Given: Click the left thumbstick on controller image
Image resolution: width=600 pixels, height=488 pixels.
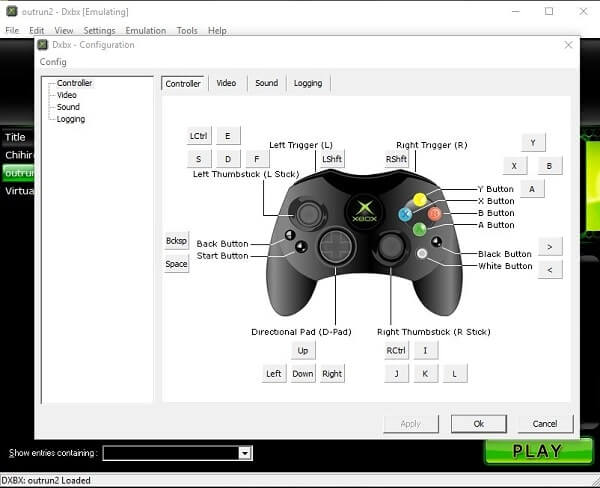Looking at the screenshot, I should point(308,214).
